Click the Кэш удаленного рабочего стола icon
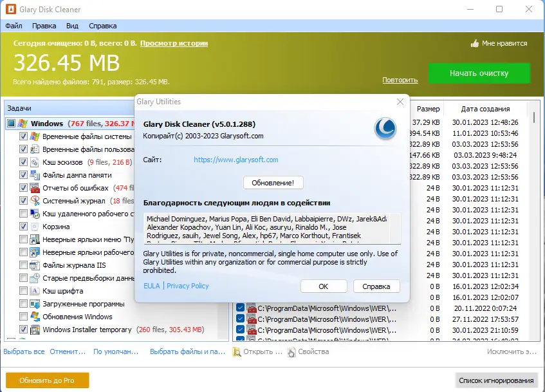545x392 pixels. [x=35, y=214]
